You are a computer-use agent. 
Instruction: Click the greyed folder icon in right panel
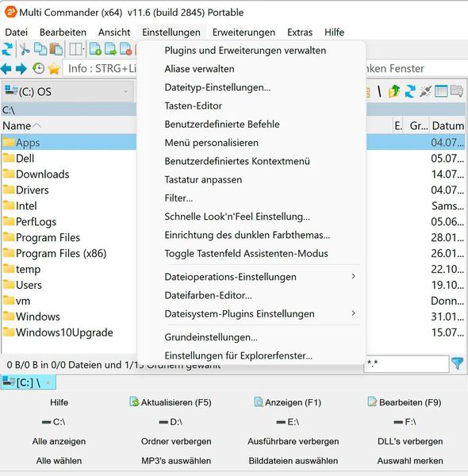(457, 91)
